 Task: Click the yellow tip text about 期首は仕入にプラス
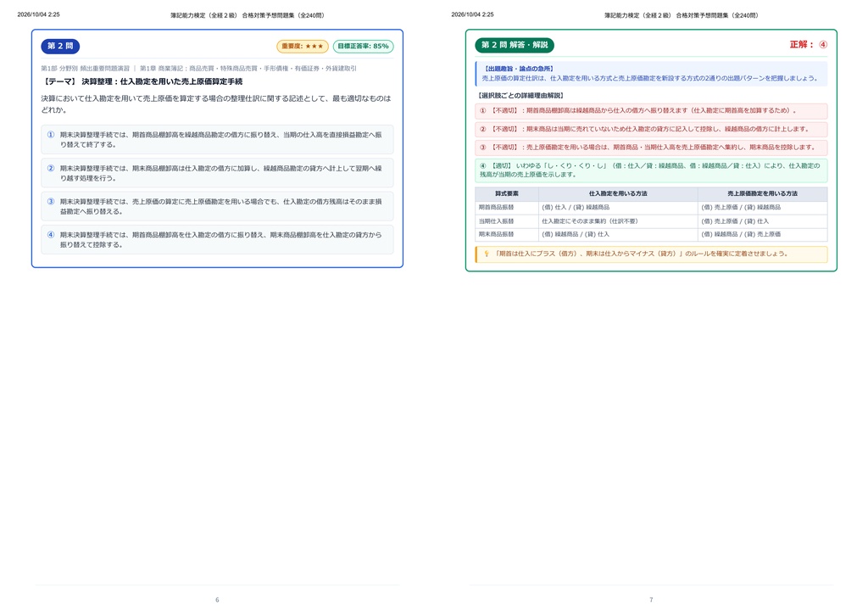click(642, 254)
